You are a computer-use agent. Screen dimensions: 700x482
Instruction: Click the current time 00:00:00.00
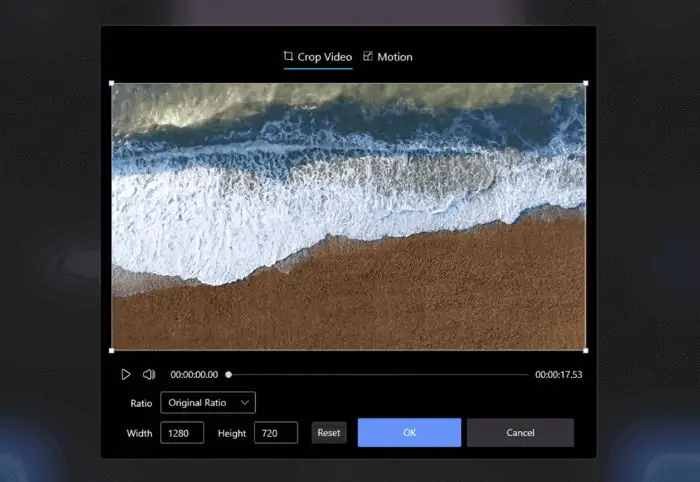click(x=194, y=374)
